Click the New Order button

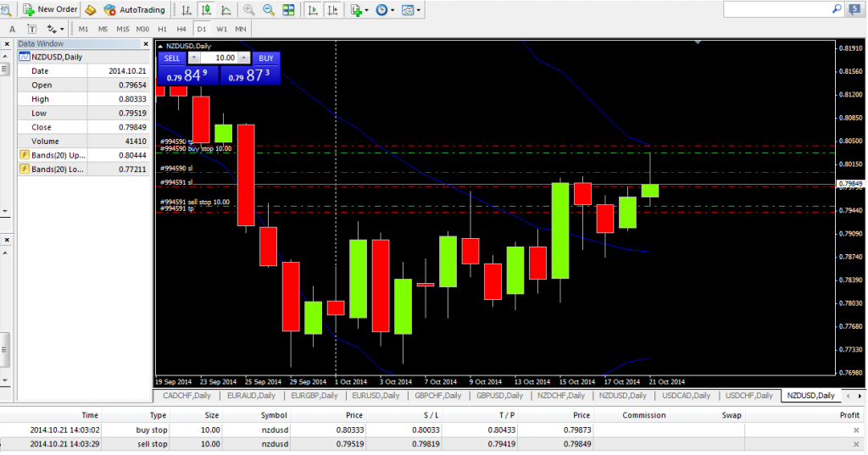click(x=50, y=9)
